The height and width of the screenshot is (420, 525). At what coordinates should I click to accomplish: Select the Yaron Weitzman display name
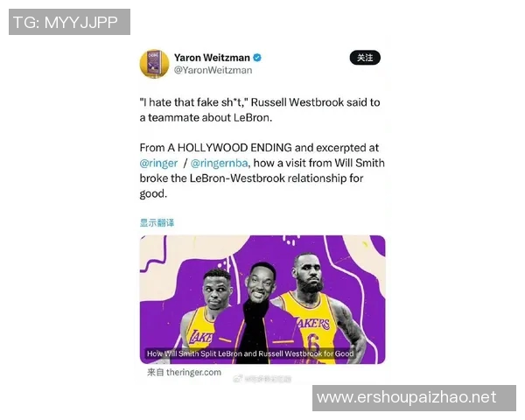tap(212, 58)
